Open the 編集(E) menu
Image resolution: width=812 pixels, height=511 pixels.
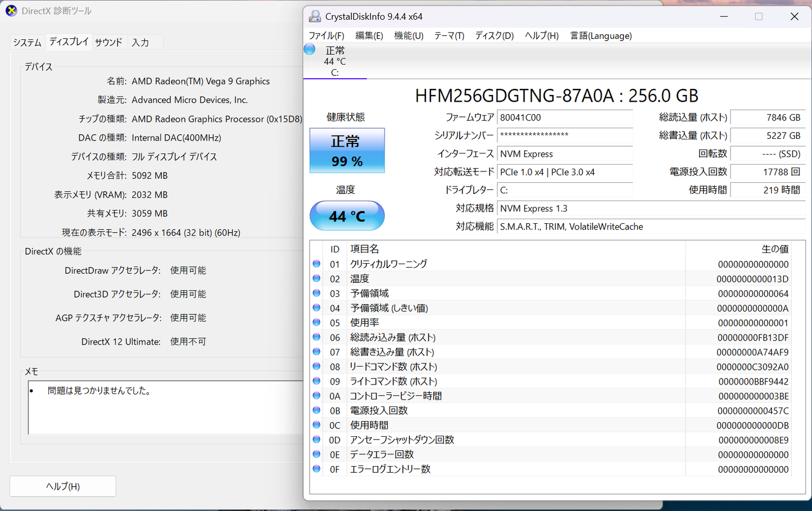click(x=369, y=35)
